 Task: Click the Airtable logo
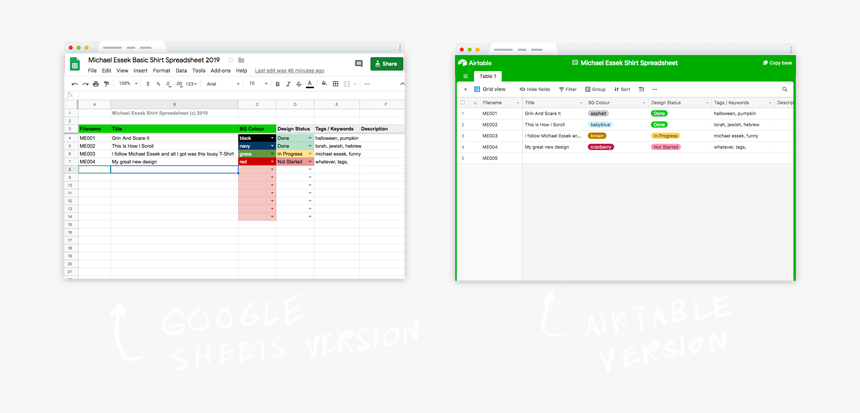pyautogui.click(x=475, y=63)
